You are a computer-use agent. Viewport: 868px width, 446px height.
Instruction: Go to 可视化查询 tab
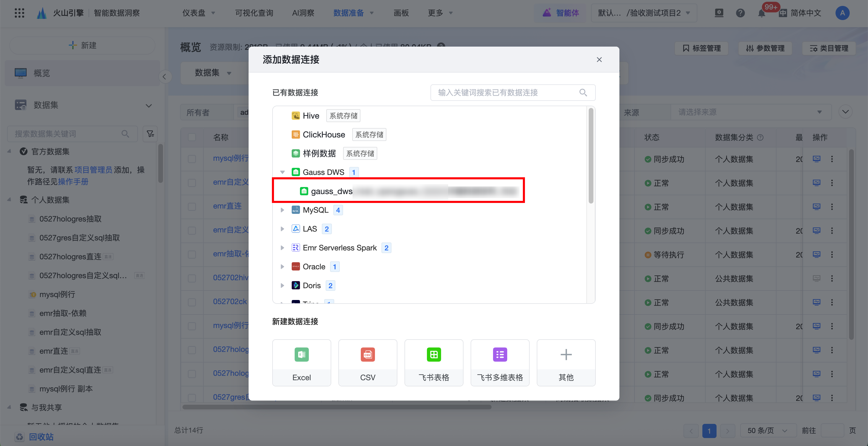pos(254,13)
